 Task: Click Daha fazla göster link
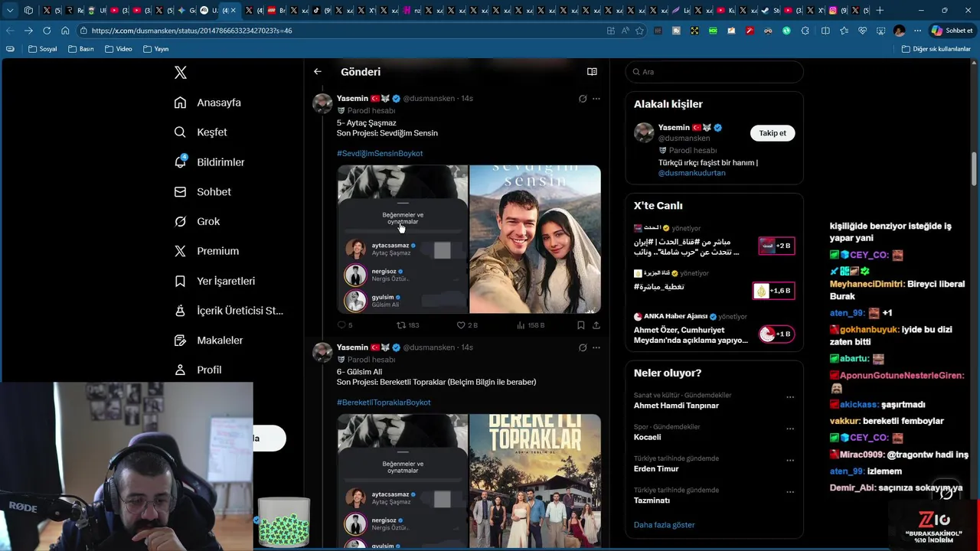tap(664, 525)
